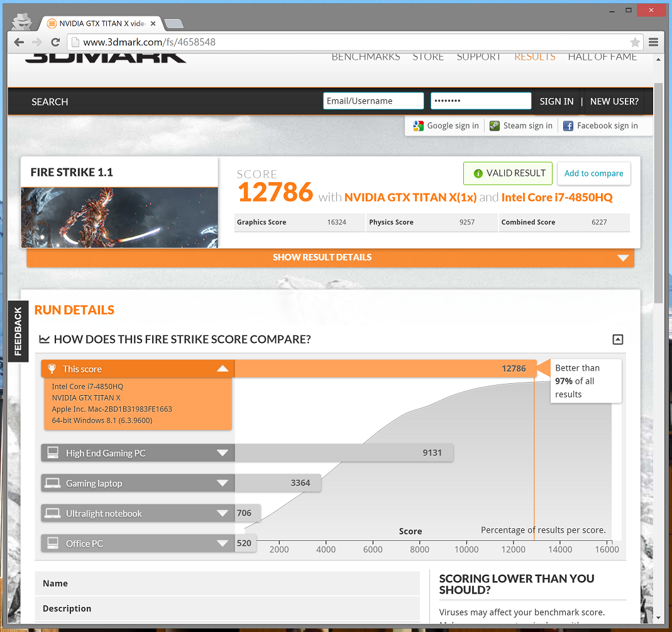
Task: Click the green valid result info icon
Action: click(478, 173)
